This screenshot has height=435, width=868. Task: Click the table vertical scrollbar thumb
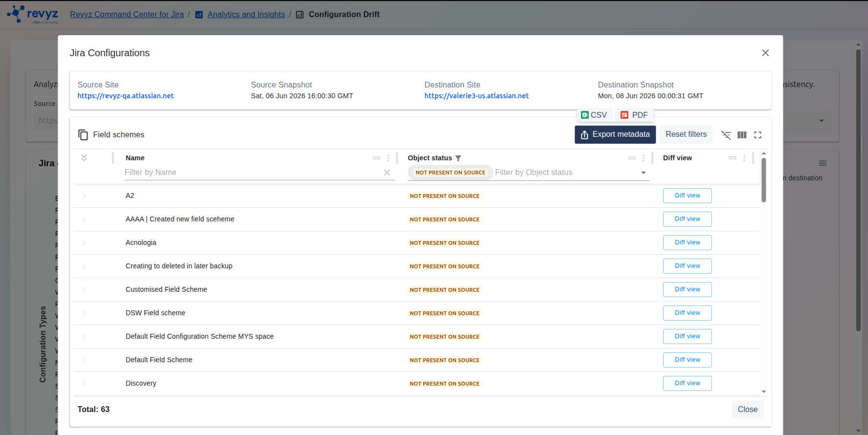(763, 179)
